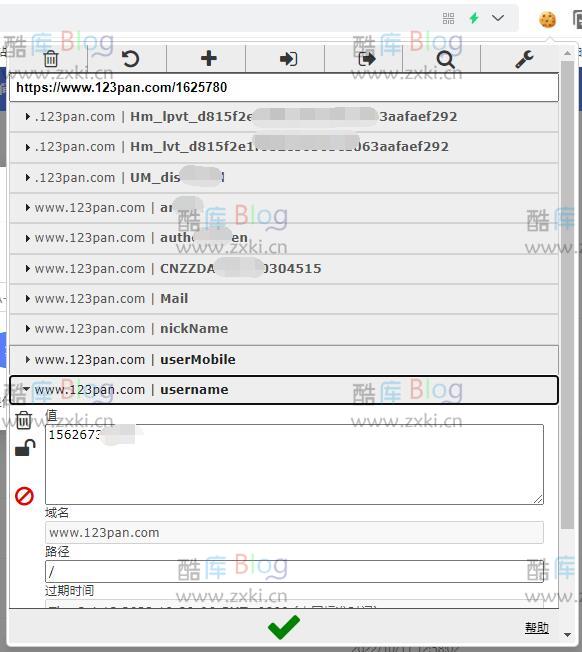Screen dimensions: 582x652
Task: Expand the userMobile cookie row
Action: pos(284,359)
